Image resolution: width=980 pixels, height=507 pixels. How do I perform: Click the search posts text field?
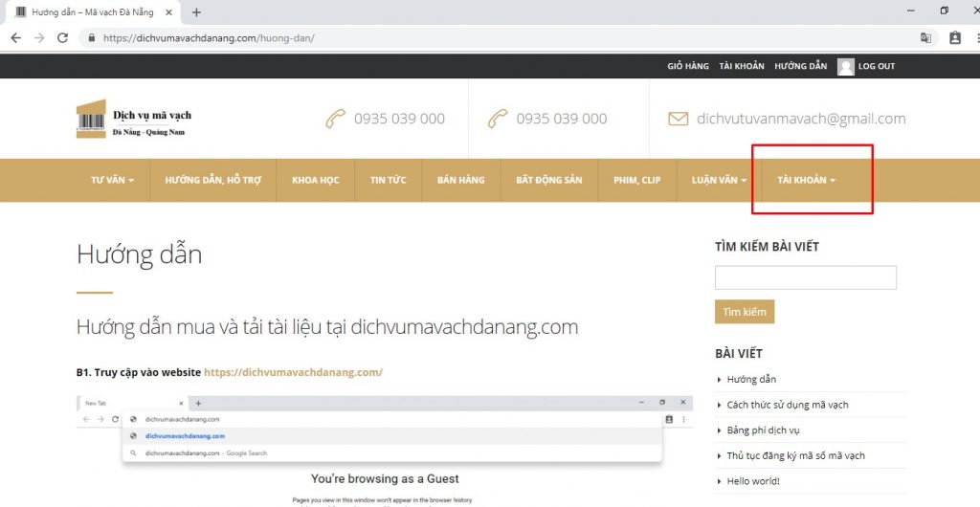pos(805,277)
